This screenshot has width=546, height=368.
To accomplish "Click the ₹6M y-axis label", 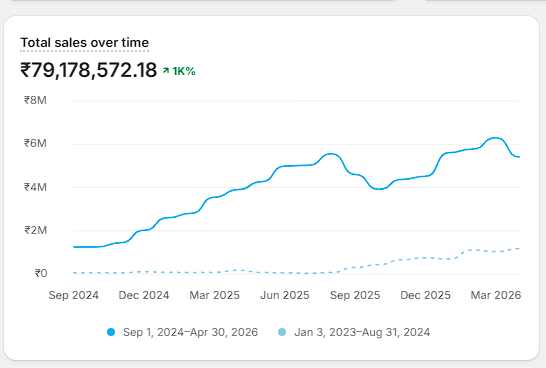I will click(x=35, y=143).
